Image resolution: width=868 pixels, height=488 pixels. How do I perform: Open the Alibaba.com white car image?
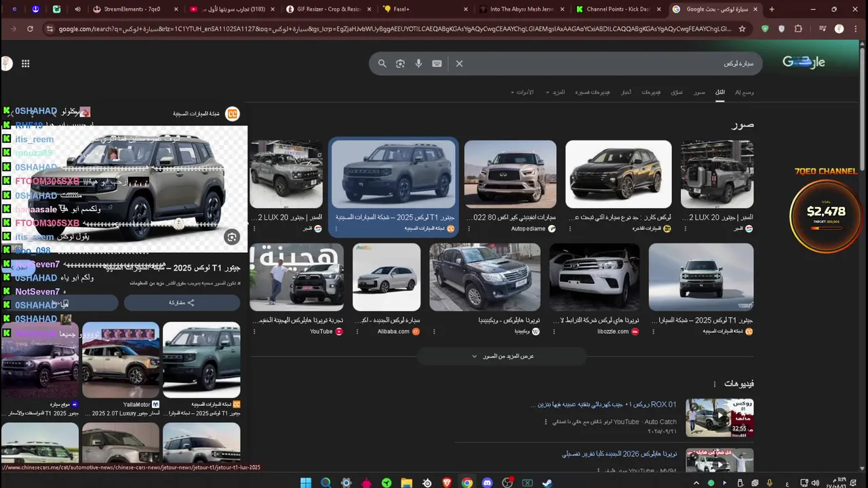(x=387, y=277)
